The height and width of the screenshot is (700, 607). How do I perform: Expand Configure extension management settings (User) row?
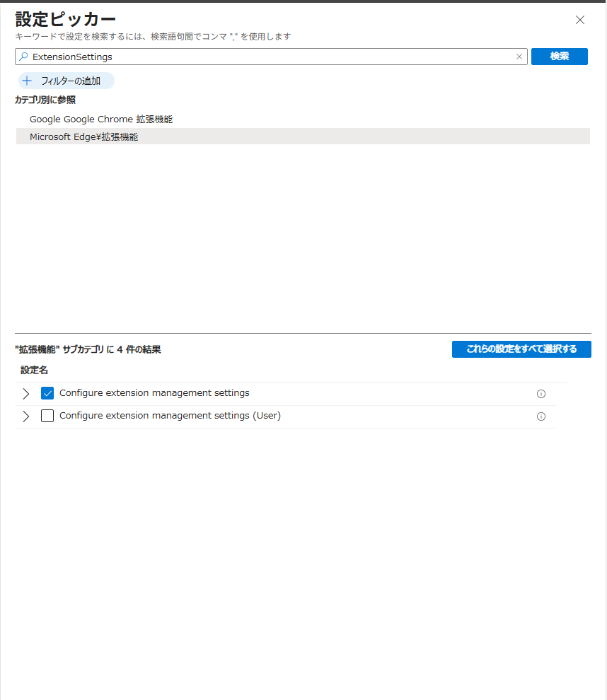pos(26,416)
